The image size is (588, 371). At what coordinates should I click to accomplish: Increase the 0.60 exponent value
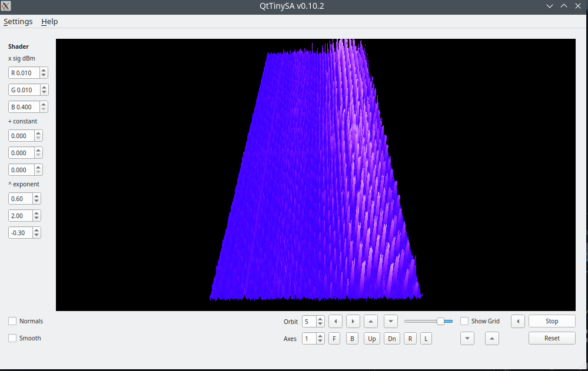click(x=36, y=196)
